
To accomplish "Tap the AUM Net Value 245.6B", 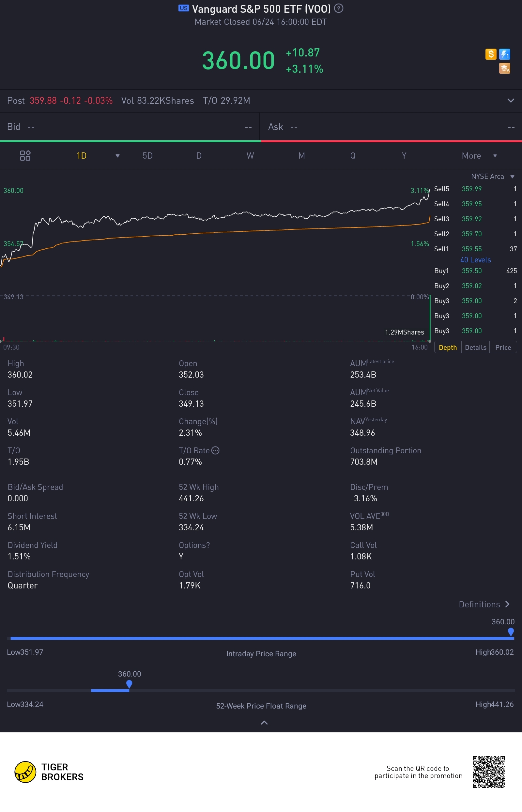I will (x=363, y=403).
